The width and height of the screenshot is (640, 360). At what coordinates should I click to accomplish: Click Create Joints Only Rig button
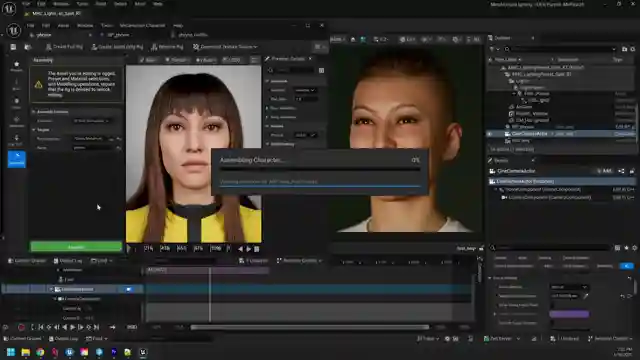coord(117,47)
